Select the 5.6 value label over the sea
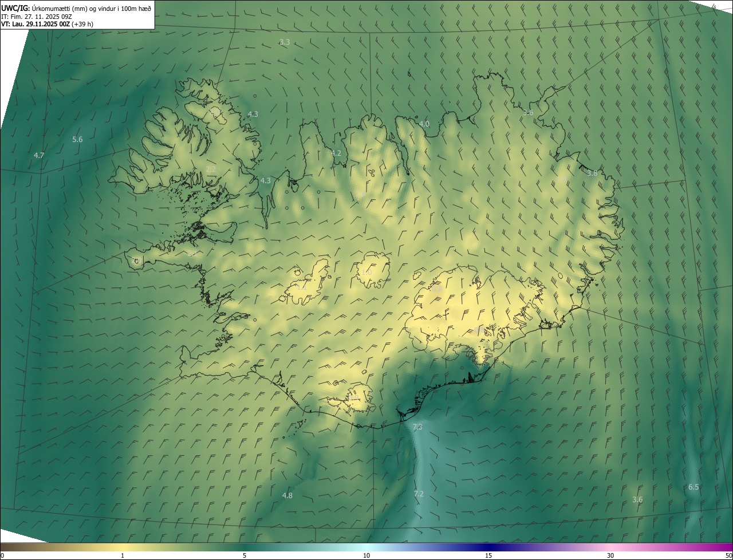Image resolution: width=733 pixels, height=560 pixels. pyautogui.click(x=77, y=139)
